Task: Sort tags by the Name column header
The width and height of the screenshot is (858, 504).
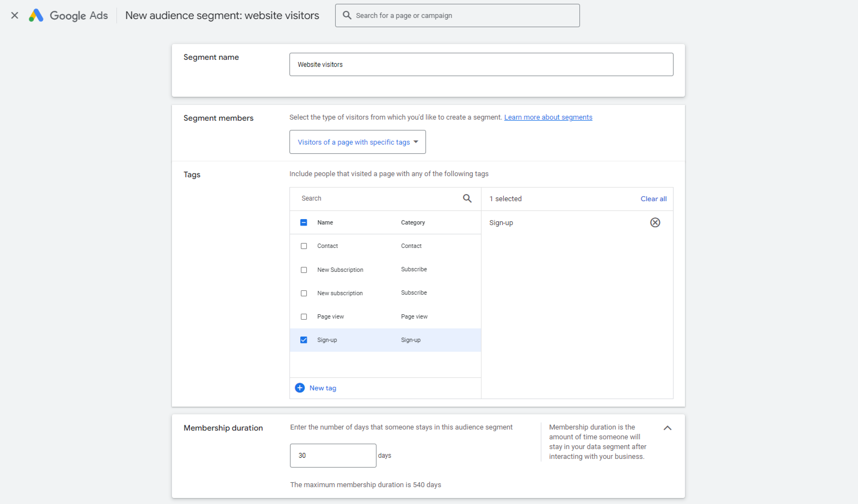Action: [325, 223]
